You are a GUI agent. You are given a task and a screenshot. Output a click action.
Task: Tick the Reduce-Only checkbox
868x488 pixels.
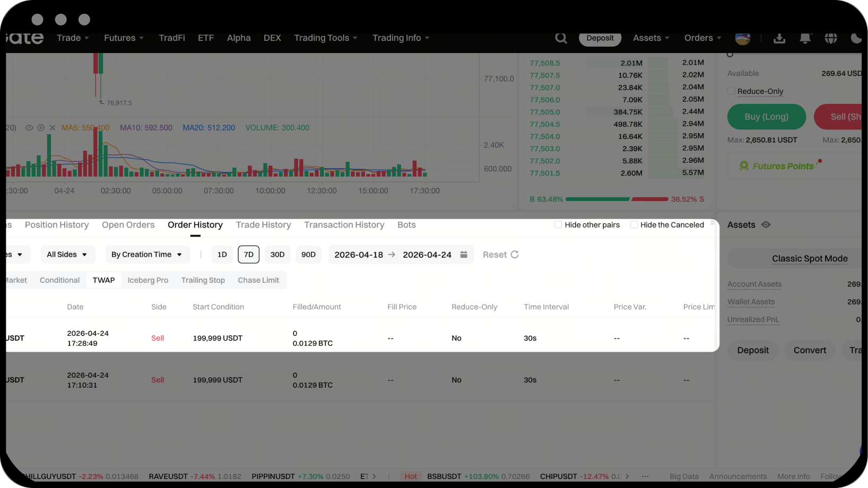(731, 91)
